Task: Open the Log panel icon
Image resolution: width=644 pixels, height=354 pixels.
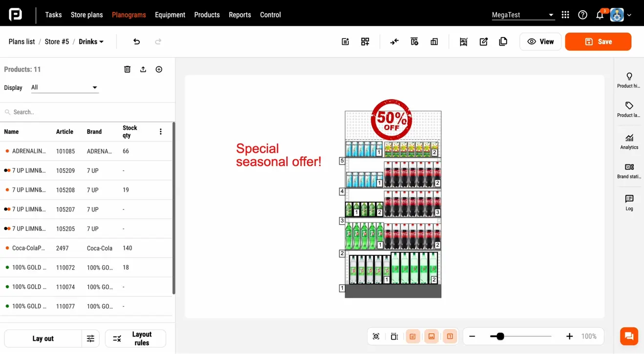Action: tap(629, 202)
